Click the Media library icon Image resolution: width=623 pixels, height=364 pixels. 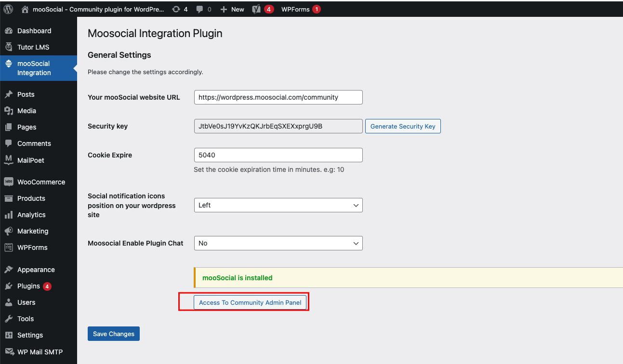pos(9,111)
